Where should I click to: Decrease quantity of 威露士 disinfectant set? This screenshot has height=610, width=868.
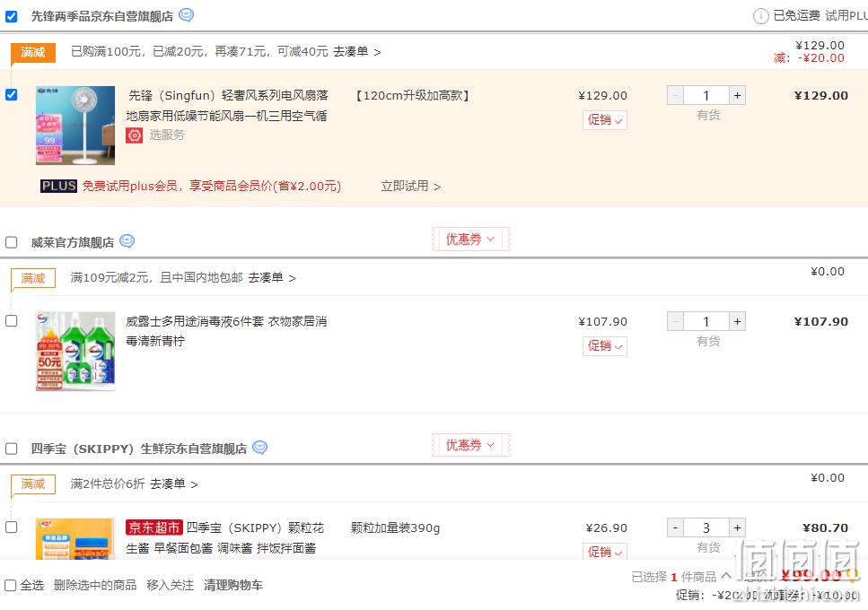[675, 321]
